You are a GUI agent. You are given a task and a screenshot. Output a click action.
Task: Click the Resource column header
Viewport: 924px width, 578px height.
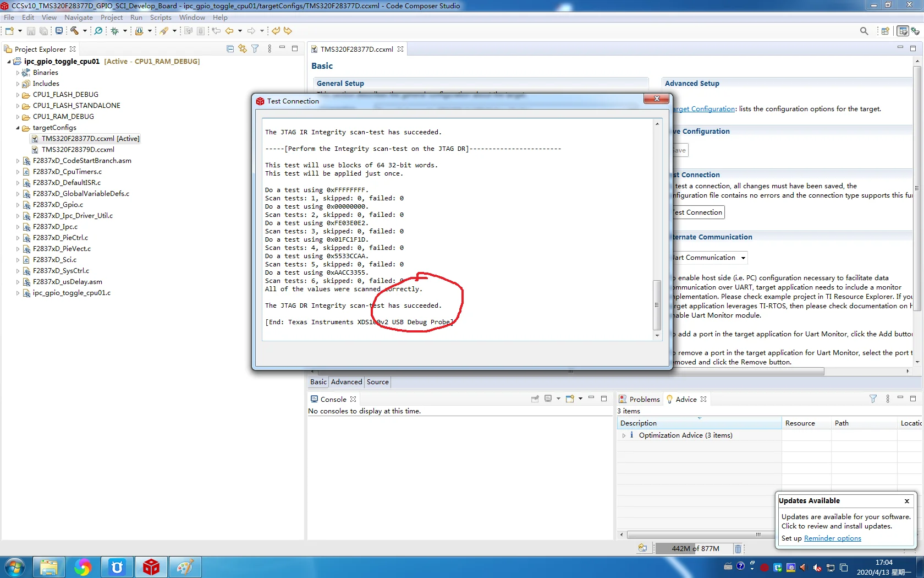pyautogui.click(x=806, y=423)
